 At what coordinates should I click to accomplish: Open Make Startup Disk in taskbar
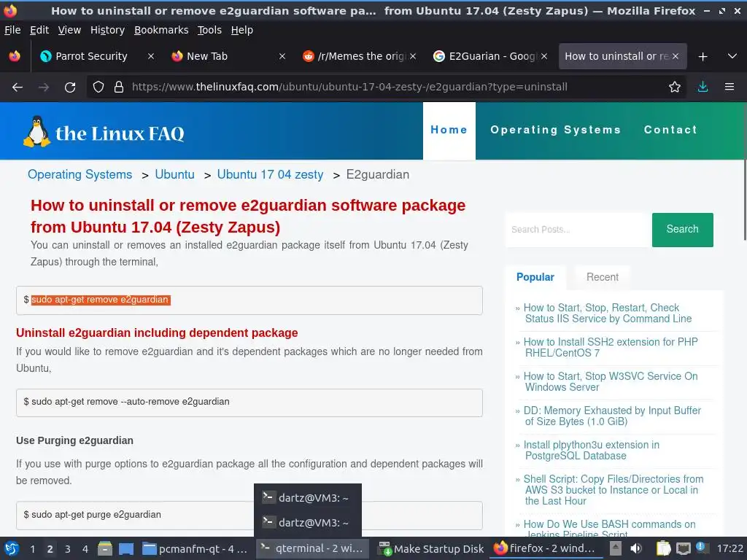point(431,549)
